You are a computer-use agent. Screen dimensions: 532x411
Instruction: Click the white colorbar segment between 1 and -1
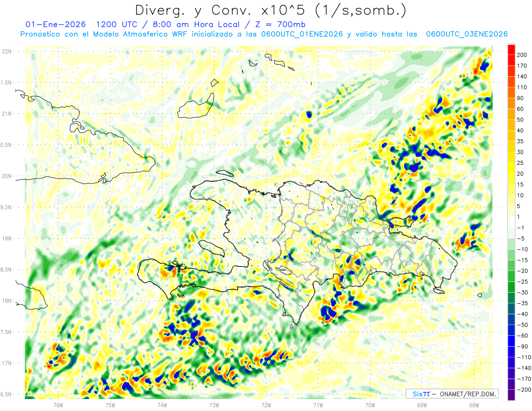[x=511, y=222]
